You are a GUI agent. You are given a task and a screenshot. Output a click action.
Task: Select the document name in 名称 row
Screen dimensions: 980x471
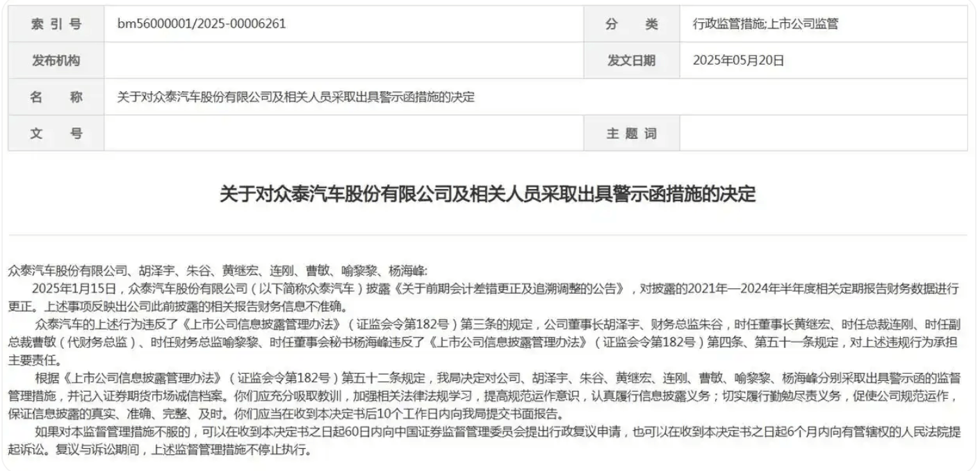pos(296,97)
